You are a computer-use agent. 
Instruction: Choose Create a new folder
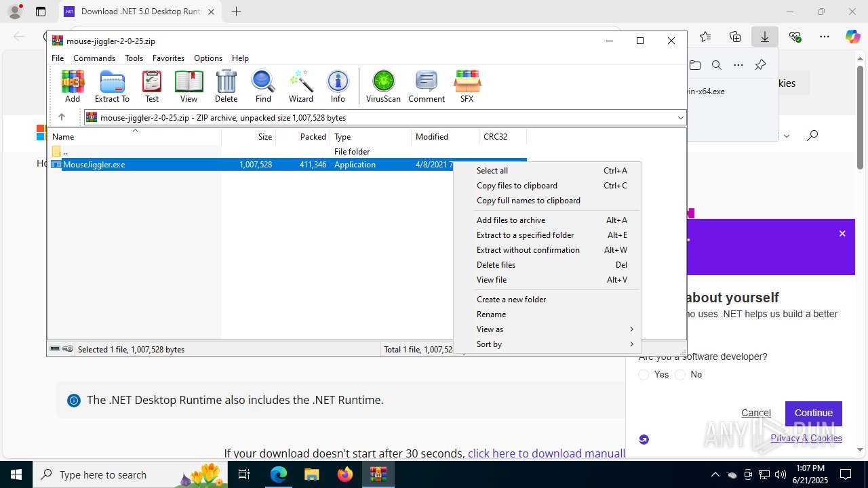547,300
